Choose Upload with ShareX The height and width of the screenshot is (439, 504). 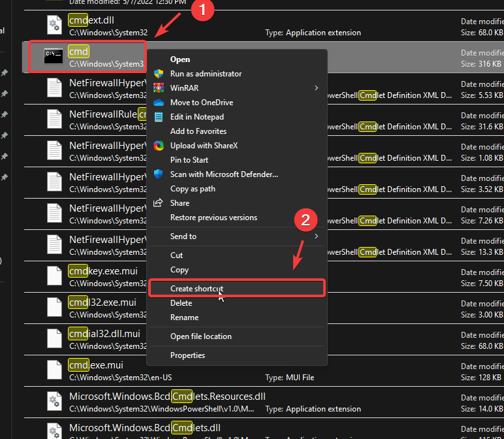237,146
